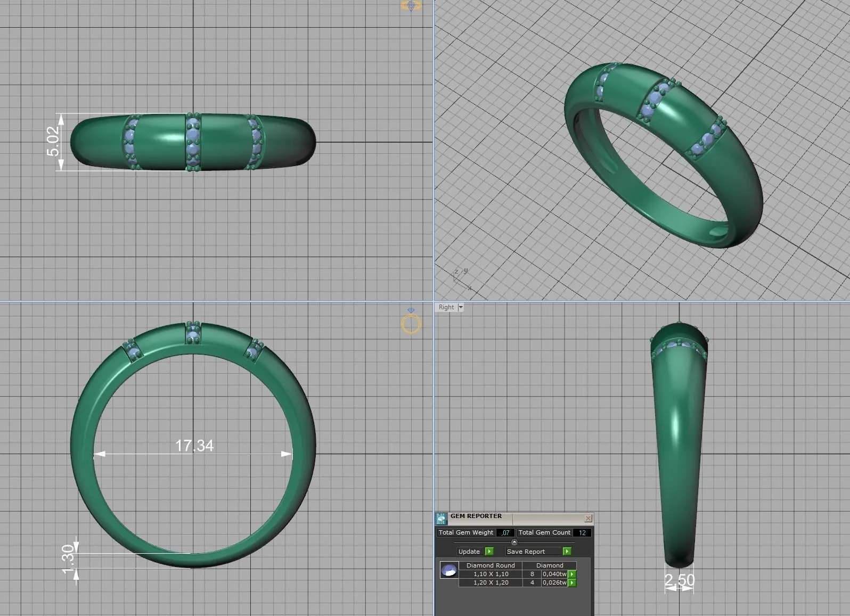Click the Right viewport title label
The height and width of the screenshot is (616, 850).
tap(446, 307)
